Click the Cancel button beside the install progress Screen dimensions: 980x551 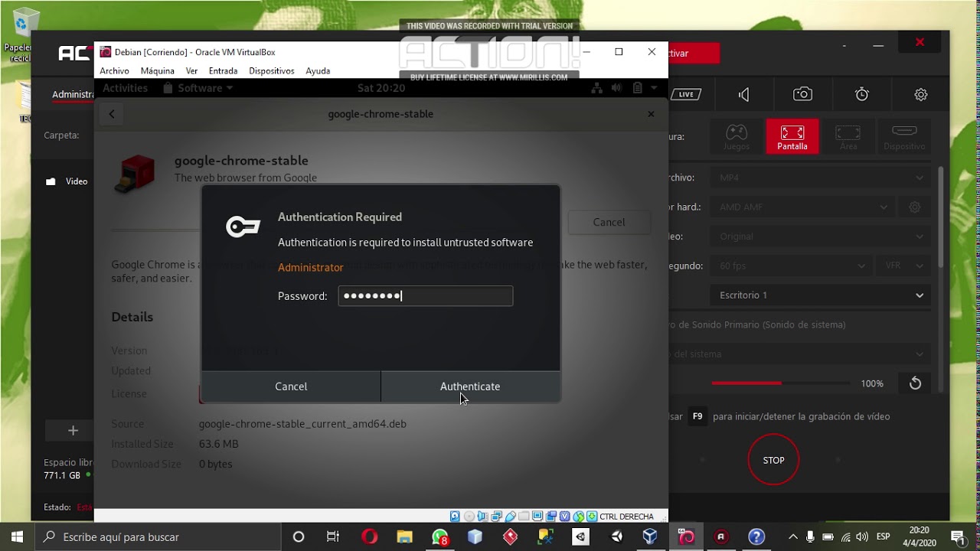[609, 222]
